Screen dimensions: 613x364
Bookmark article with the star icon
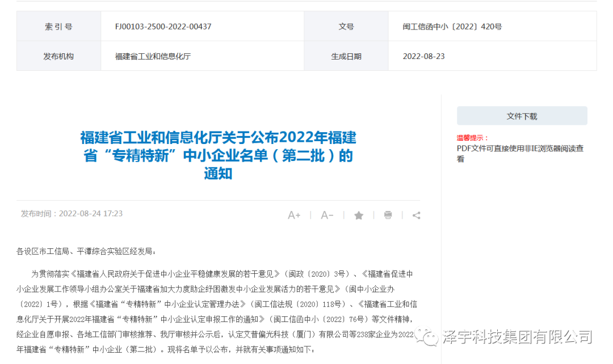(359, 215)
